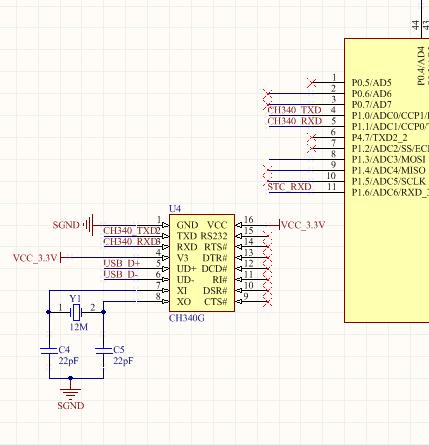Select the Y1 12M crystal symbol
Viewport: 429px width, 445px height.
pyautogui.click(x=76, y=312)
